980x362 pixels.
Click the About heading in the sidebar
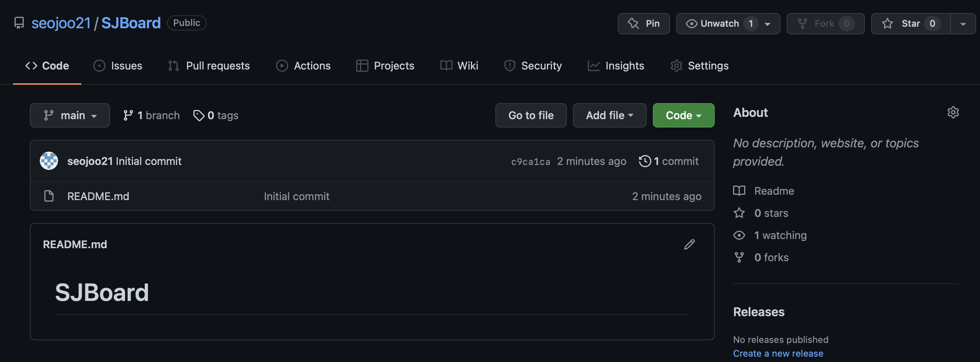coord(750,113)
